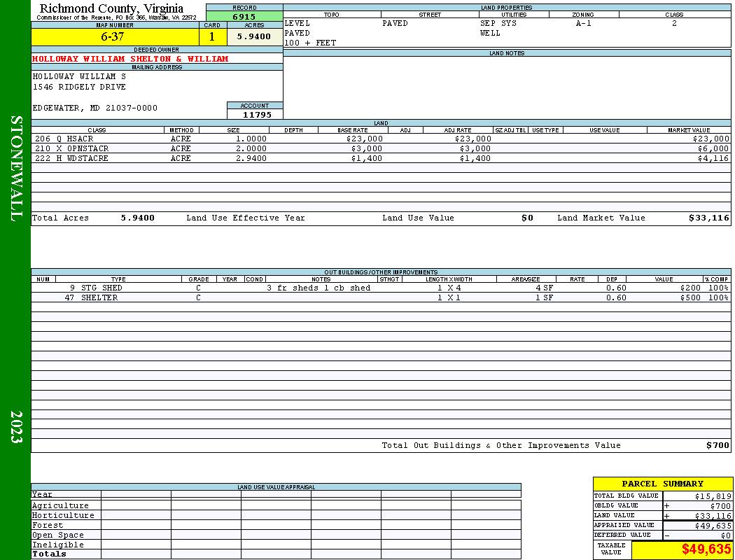Select the STG SHED outbuilding row
Screen dimensions: 735x560
point(381,288)
